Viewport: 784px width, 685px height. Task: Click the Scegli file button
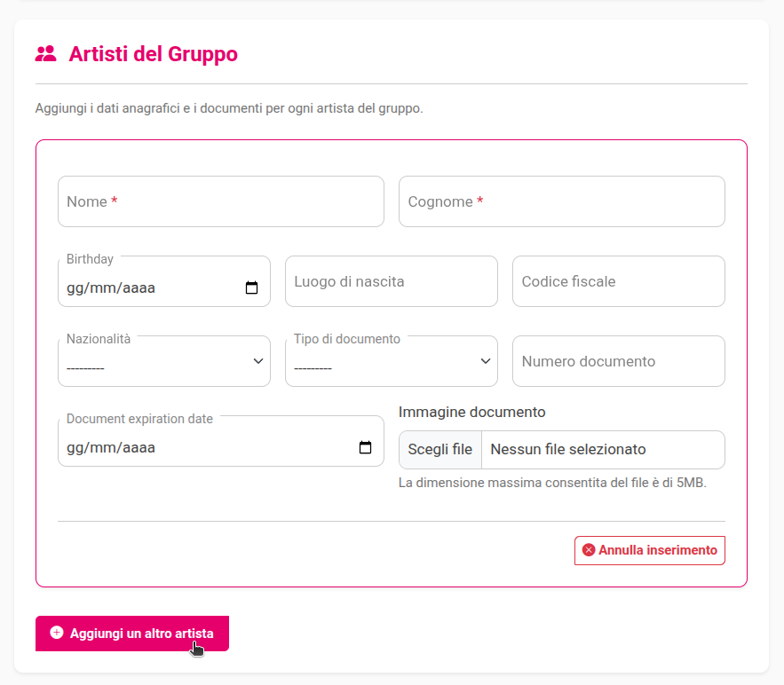point(440,450)
